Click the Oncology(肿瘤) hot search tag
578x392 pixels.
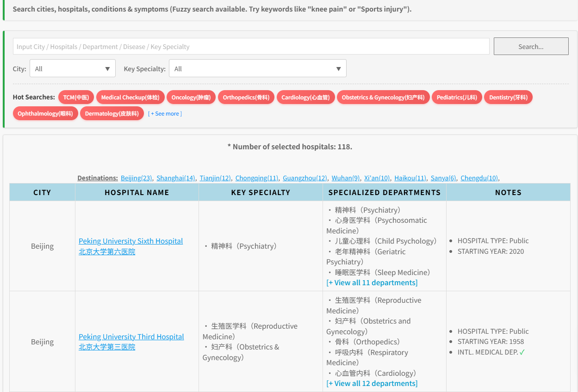click(191, 97)
